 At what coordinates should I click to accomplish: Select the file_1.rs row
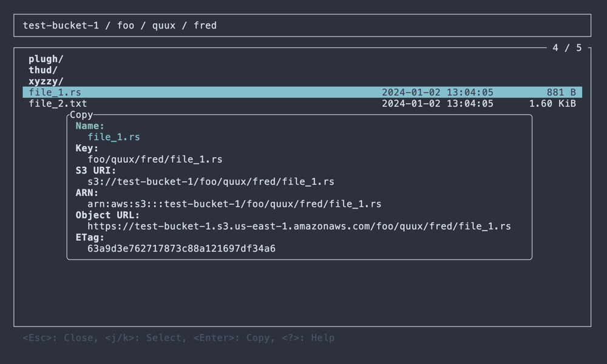(x=302, y=92)
